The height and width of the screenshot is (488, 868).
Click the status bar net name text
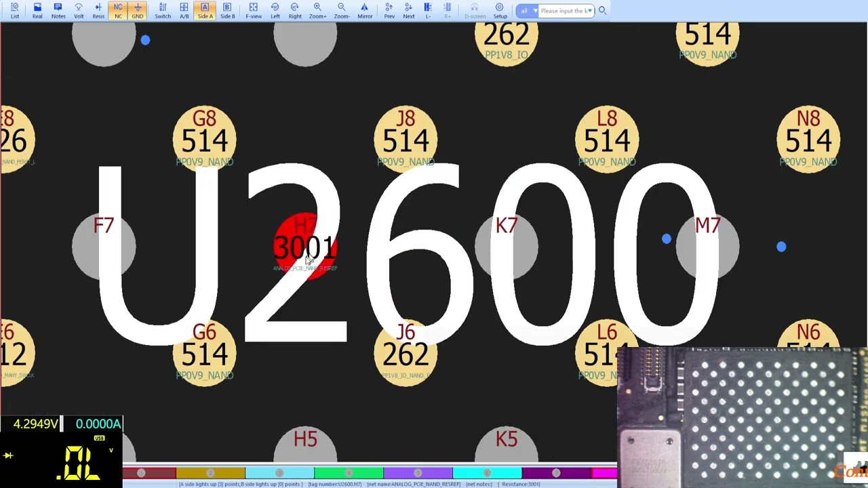tap(414, 485)
